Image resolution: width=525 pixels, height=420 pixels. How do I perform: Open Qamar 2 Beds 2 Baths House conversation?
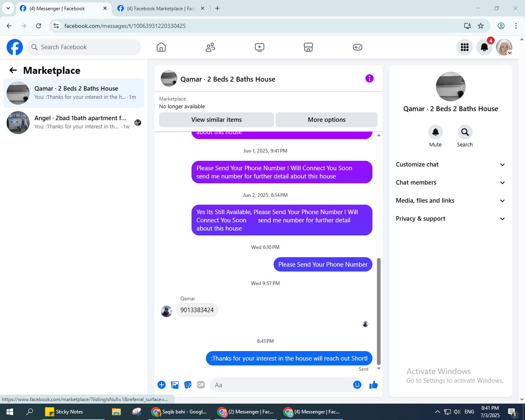click(74, 93)
